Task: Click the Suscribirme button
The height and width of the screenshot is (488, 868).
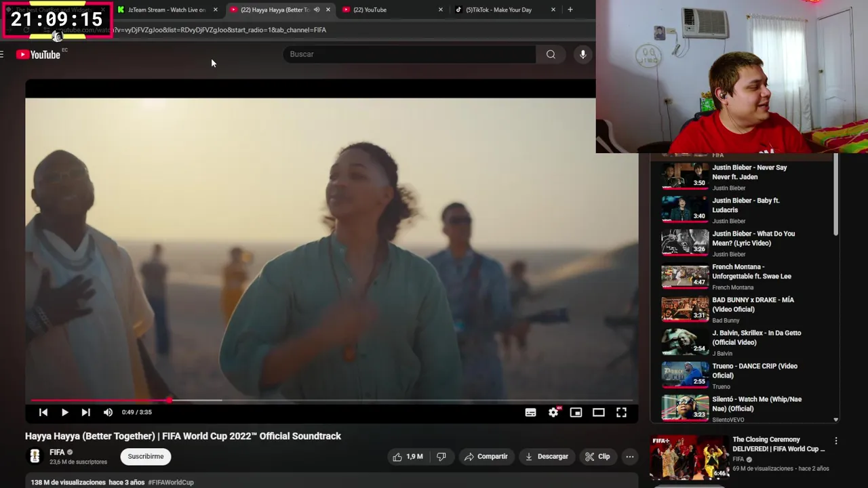Action: pyautogui.click(x=146, y=457)
